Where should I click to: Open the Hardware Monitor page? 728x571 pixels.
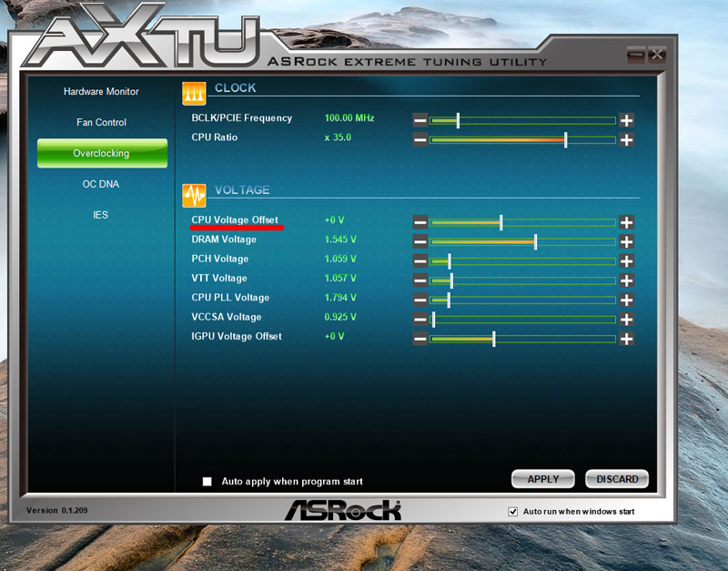101,92
